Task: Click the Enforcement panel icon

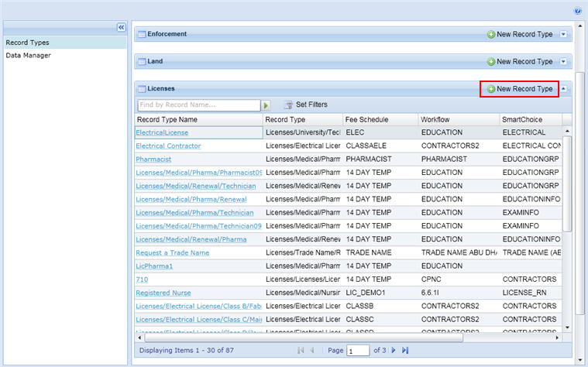Action: (142, 34)
